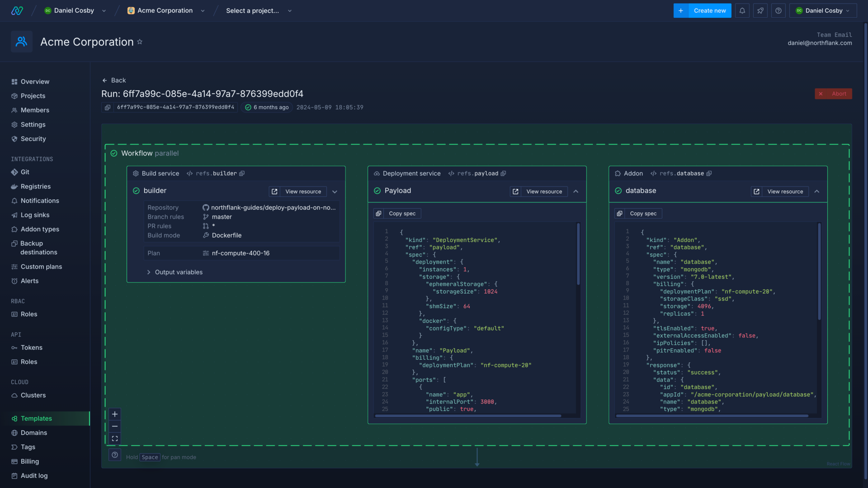The width and height of the screenshot is (868, 488).
Task: Click the Northflank logo icon
Action: [17, 10]
